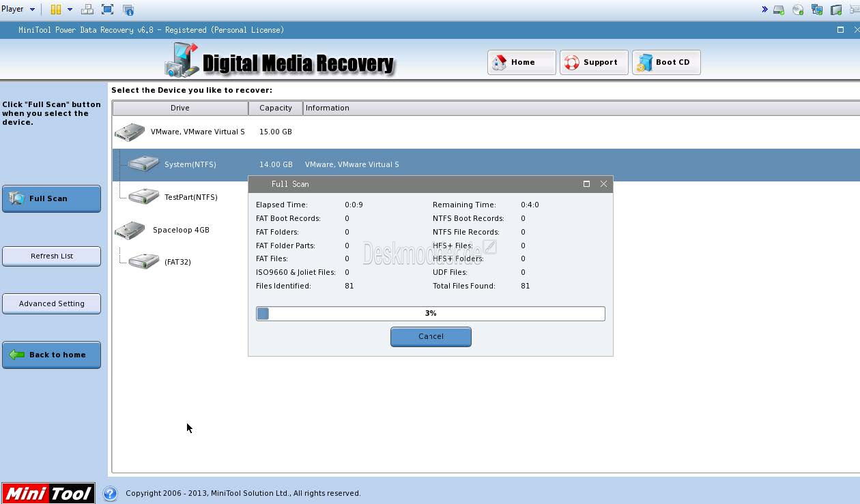
Task: Close the Full Scan dialog
Action: click(x=603, y=184)
